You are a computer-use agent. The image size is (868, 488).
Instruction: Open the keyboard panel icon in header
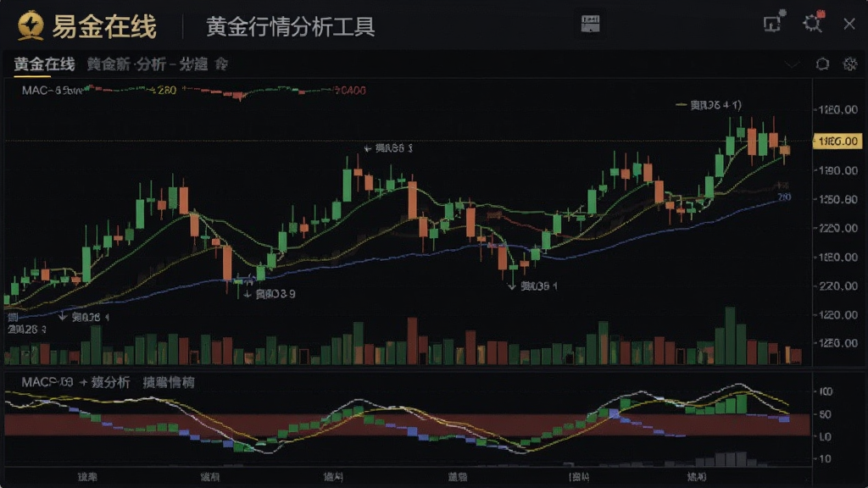(x=591, y=24)
